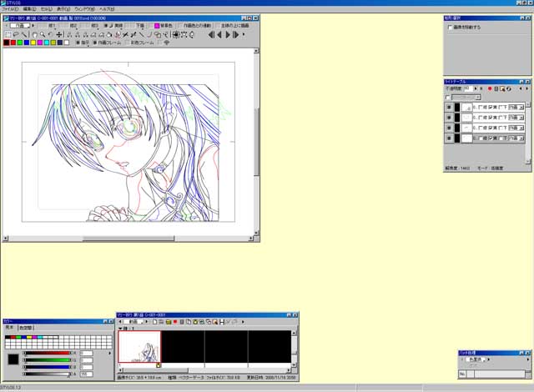The width and height of the screenshot is (534, 392).
Task: Select the four-arrow move tool
Action: click(x=59, y=34)
